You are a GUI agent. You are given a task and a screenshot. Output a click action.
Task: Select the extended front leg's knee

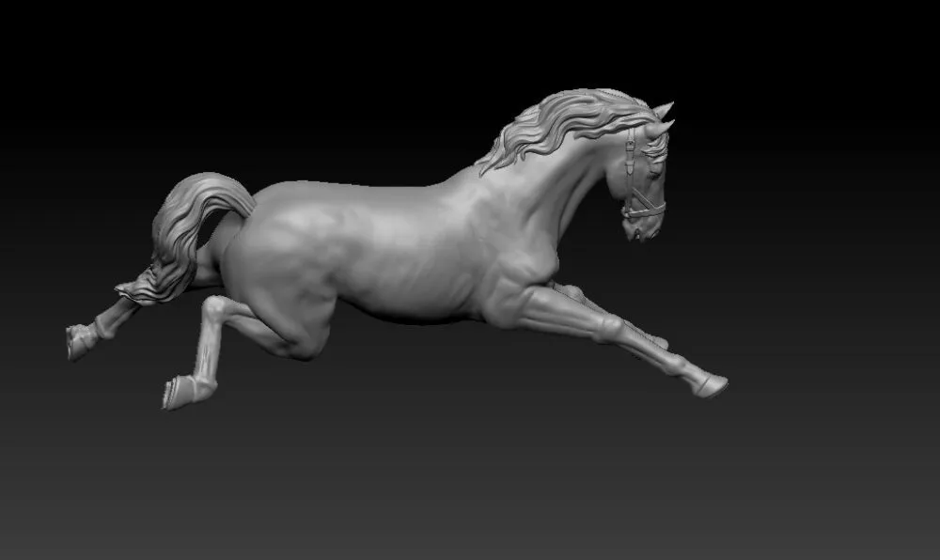pos(609,329)
